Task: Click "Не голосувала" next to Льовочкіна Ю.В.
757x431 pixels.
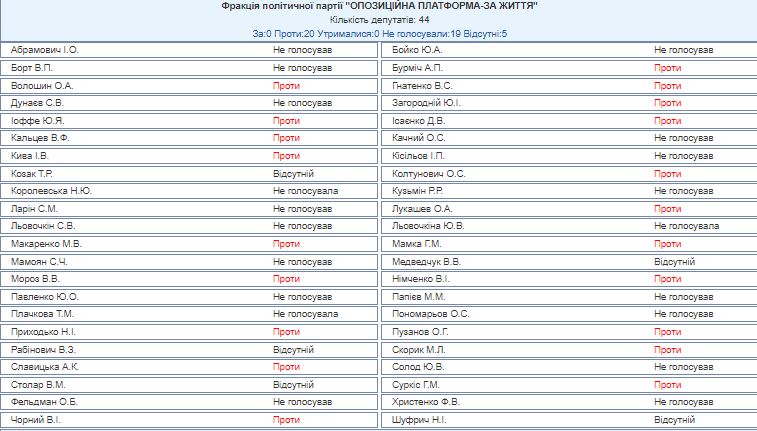Action: click(x=686, y=226)
